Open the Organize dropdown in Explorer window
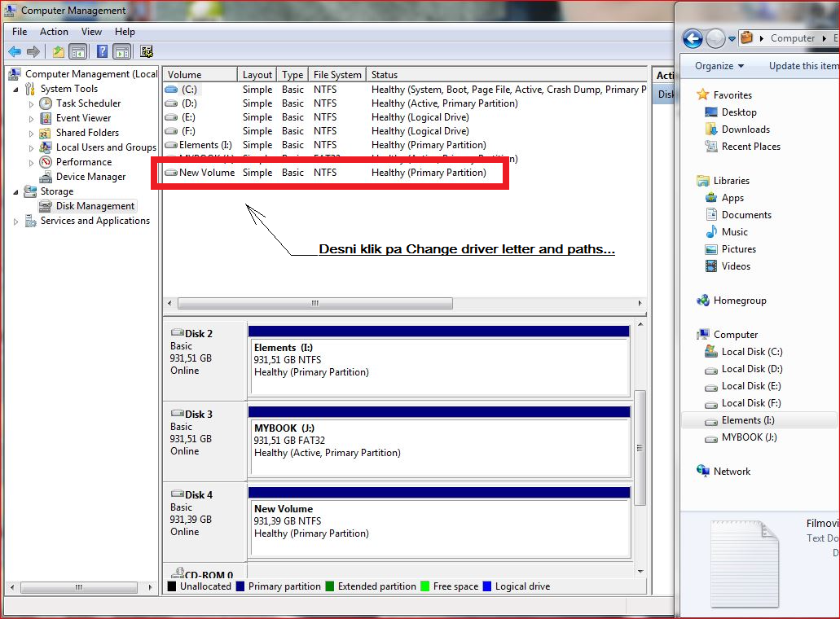This screenshot has height=619, width=840. 719,66
